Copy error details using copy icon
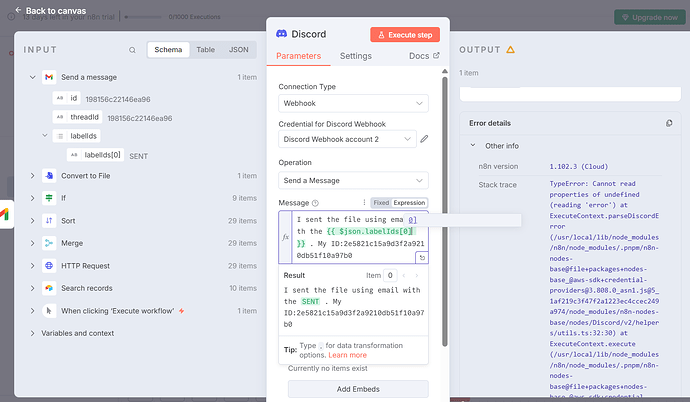The image size is (690, 402). pyautogui.click(x=669, y=123)
